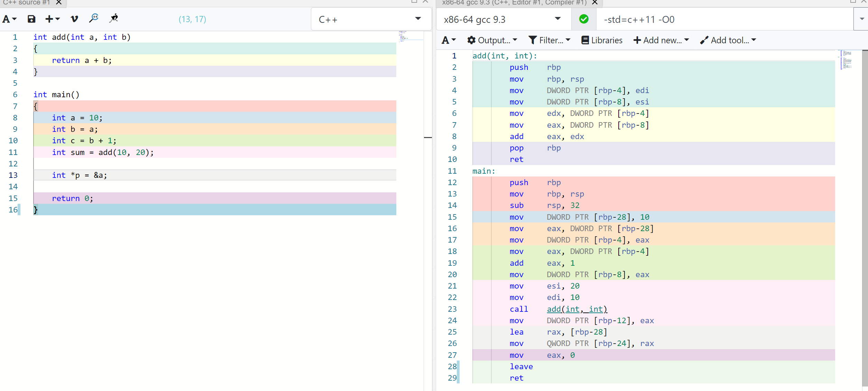Click the Quick-bench runner icon
The image size is (868, 391).
[x=114, y=18]
